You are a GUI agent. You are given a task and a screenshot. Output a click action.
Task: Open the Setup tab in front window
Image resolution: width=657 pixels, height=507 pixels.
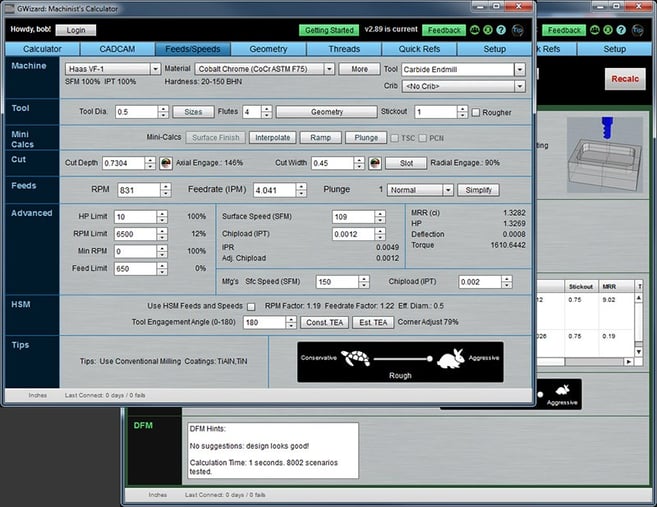tap(494, 49)
